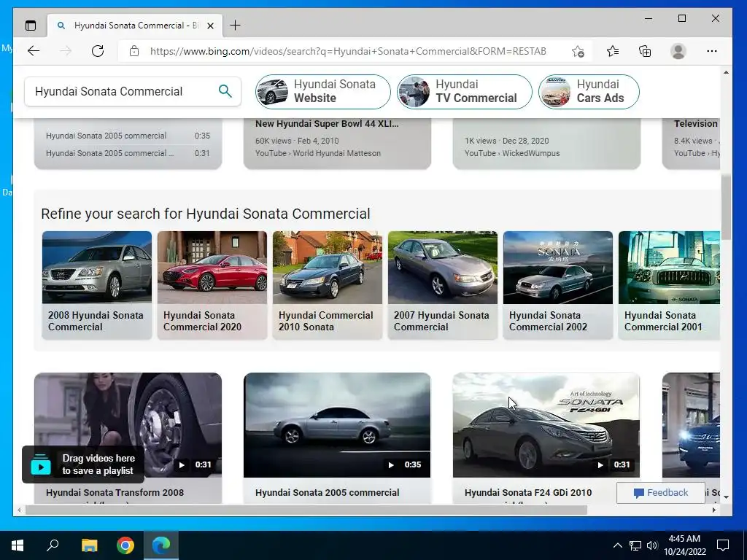This screenshot has width=747, height=560.
Task: Open 2007 Hyundai Sonata Commercial refinement
Action: click(x=443, y=285)
